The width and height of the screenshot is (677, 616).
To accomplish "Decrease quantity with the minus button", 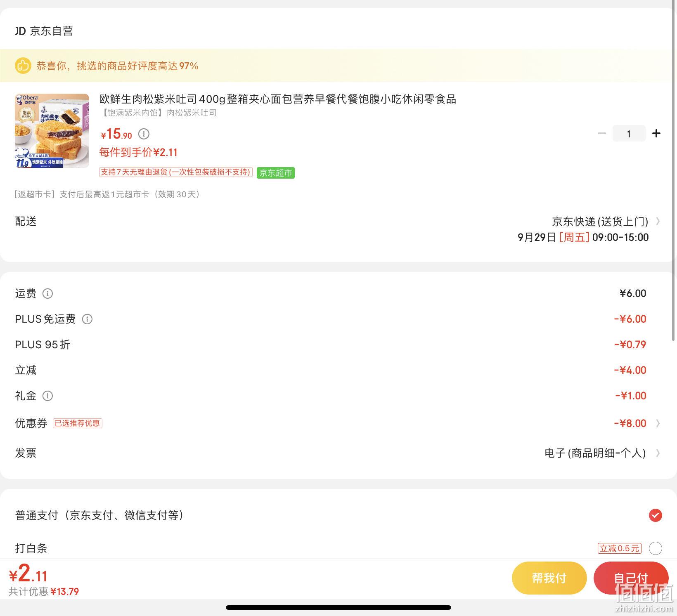I will [602, 133].
